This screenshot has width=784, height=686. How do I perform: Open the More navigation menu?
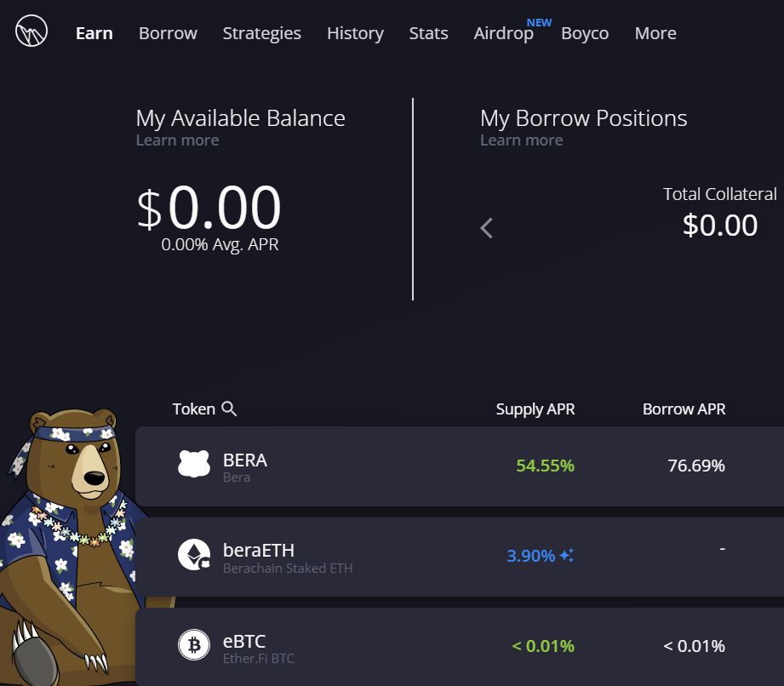tap(655, 33)
